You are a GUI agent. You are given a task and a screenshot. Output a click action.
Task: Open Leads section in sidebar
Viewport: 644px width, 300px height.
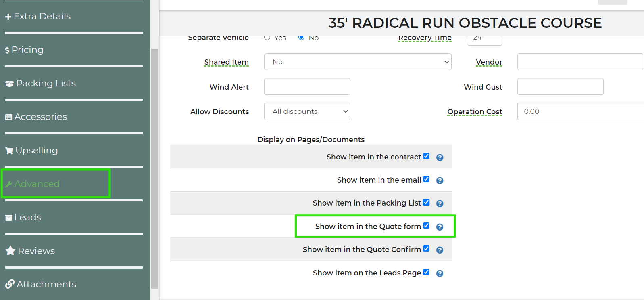point(27,218)
